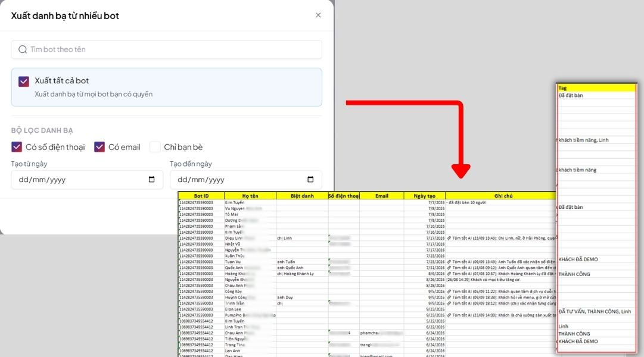Click the name cell Elon Lee
The width and height of the screenshot is (644, 357).
(250, 309)
